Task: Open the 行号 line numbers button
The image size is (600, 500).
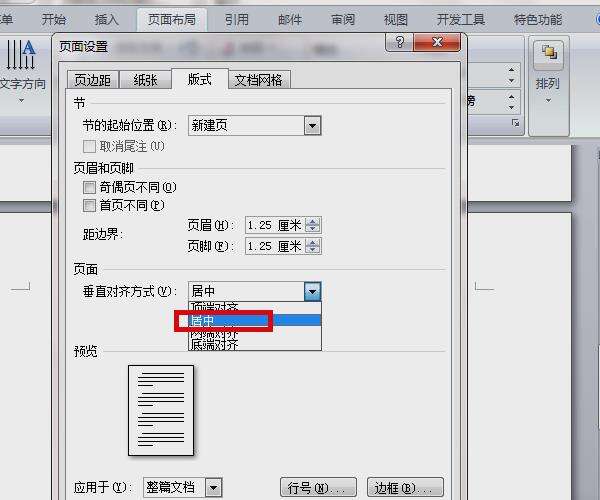Action: click(x=318, y=488)
